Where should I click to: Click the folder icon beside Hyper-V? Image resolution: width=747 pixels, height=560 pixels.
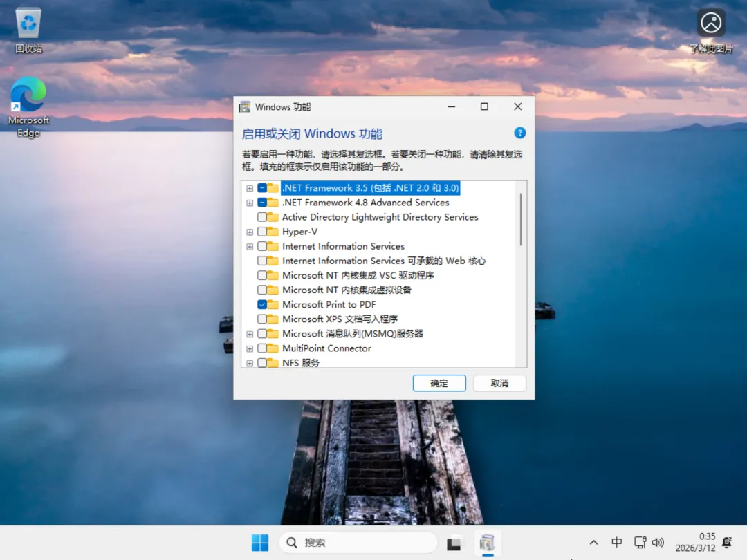click(273, 232)
